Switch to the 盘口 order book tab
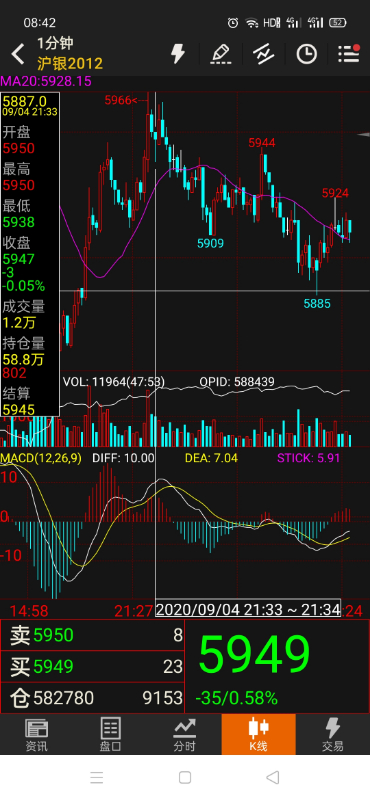370x800 pixels. click(111, 735)
